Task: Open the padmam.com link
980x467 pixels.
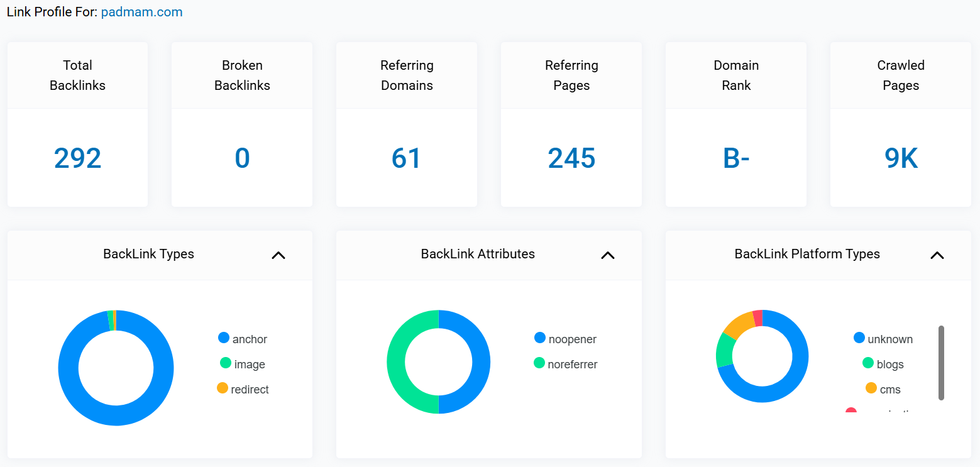Action: (141, 12)
